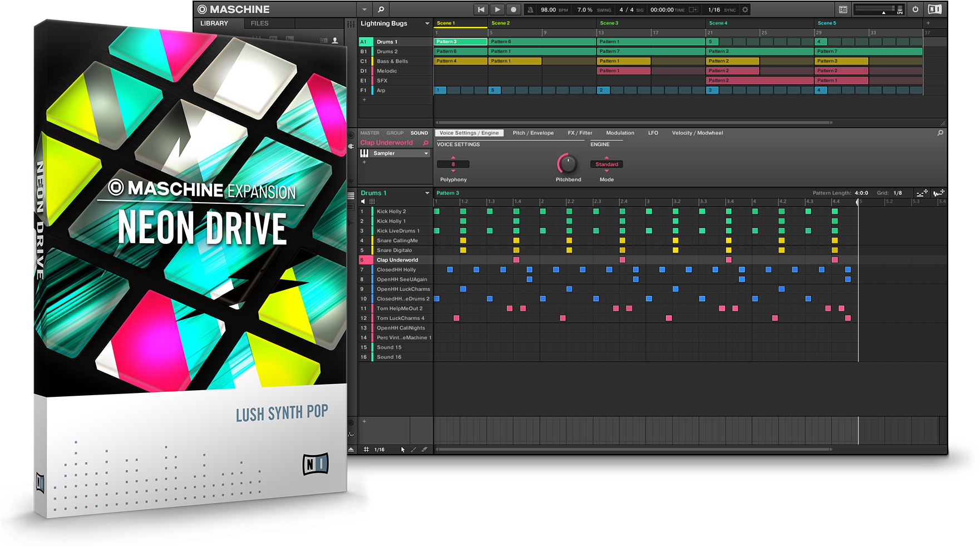
Task: Click the MIDI pattern drag icon
Action: tap(922, 193)
